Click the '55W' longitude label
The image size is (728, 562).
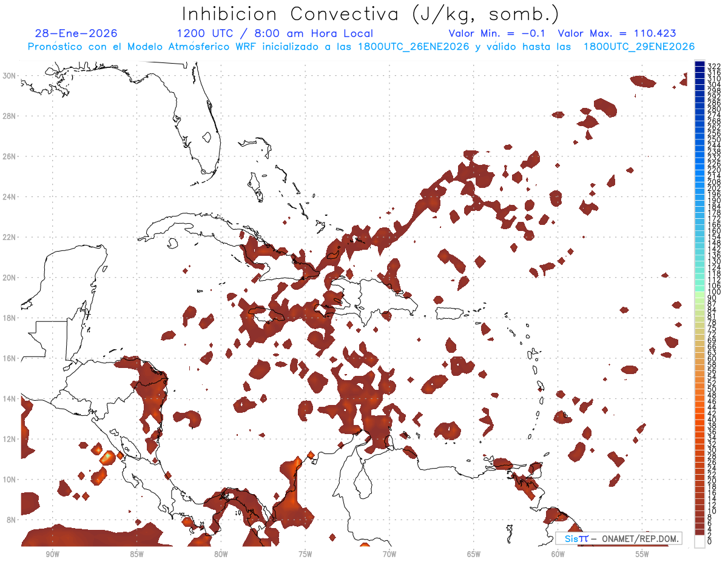click(x=642, y=555)
